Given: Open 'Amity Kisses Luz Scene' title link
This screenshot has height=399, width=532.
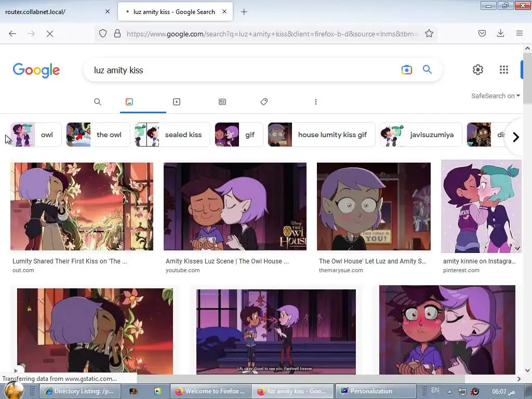Looking at the screenshot, I should click(x=227, y=261).
